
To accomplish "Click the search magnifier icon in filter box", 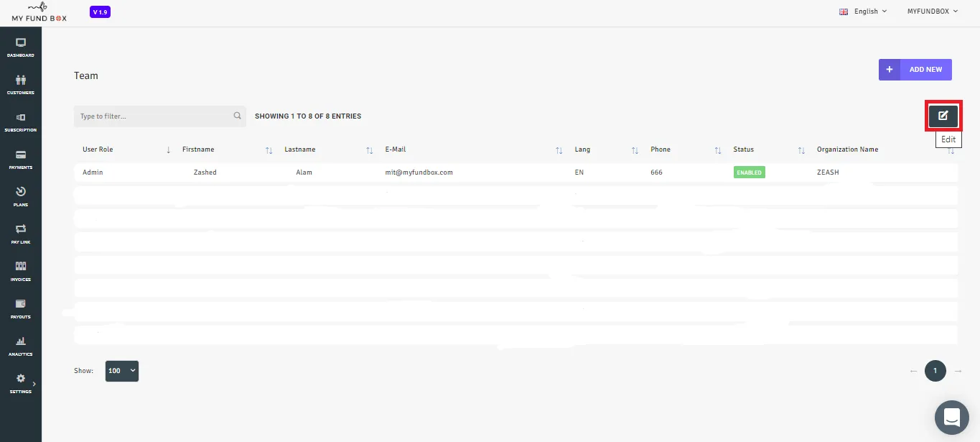I will point(238,116).
